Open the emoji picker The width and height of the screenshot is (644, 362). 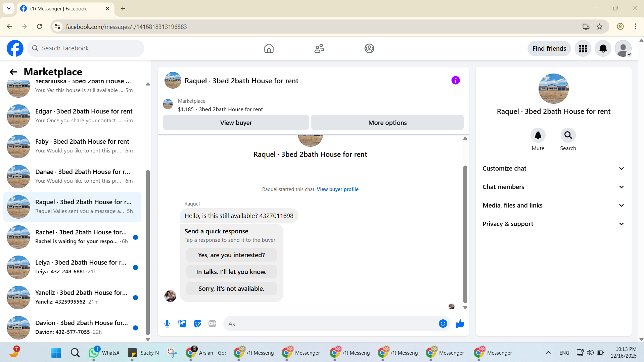(x=443, y=324)
